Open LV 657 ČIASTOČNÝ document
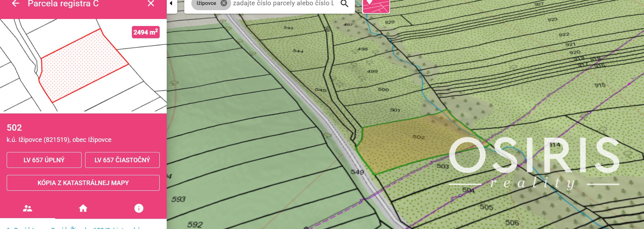 point(122,160)
